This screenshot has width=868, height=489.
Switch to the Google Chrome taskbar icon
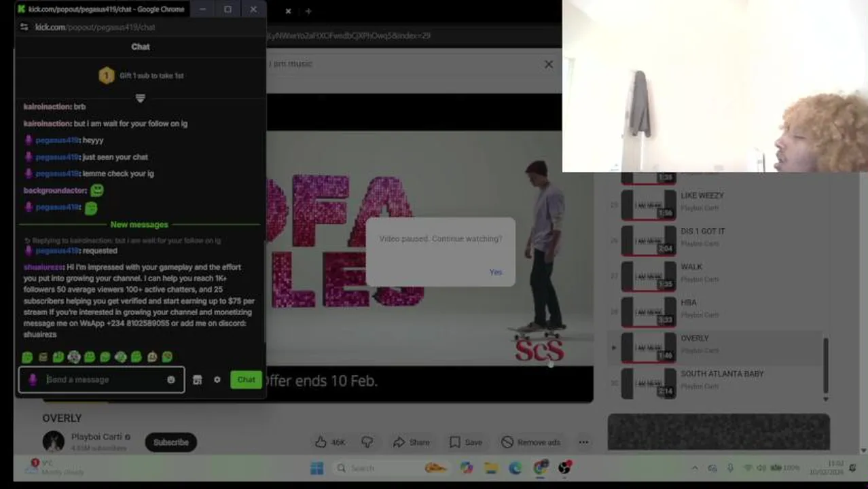(x=540, y=468)
